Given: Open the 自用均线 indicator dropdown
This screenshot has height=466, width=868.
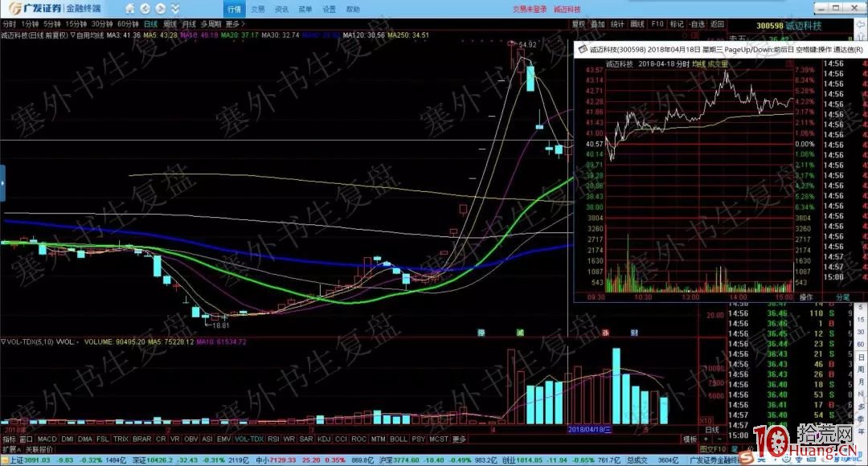Looking at the screenshot, I should [87, 35].
